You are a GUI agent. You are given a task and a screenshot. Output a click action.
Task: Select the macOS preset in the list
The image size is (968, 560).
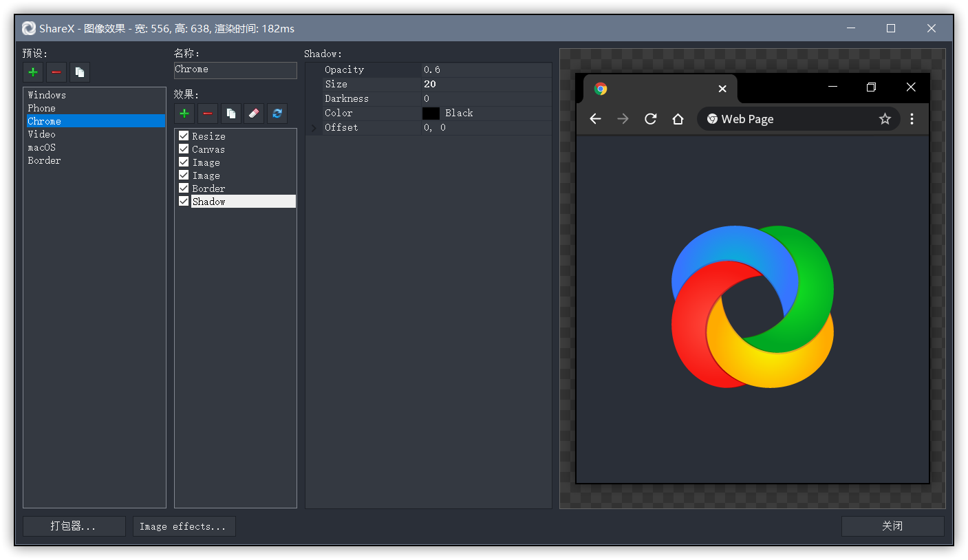point(42,147)
